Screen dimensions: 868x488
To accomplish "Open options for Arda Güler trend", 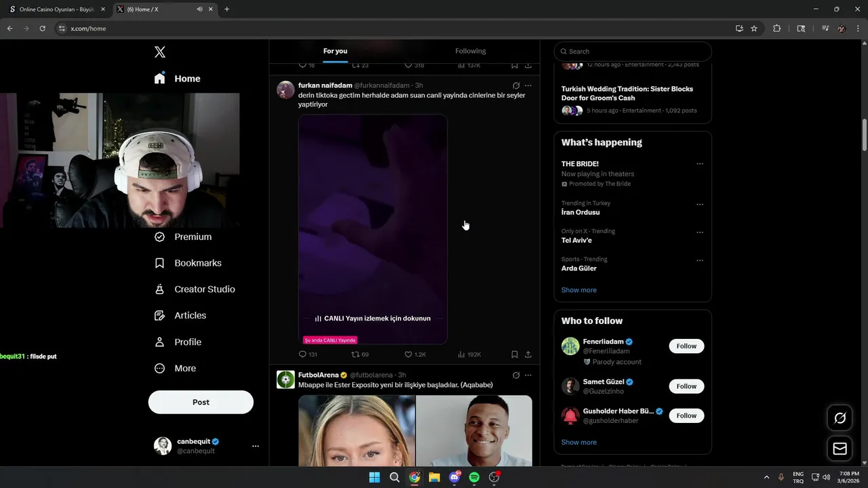I will click(700, 261).
